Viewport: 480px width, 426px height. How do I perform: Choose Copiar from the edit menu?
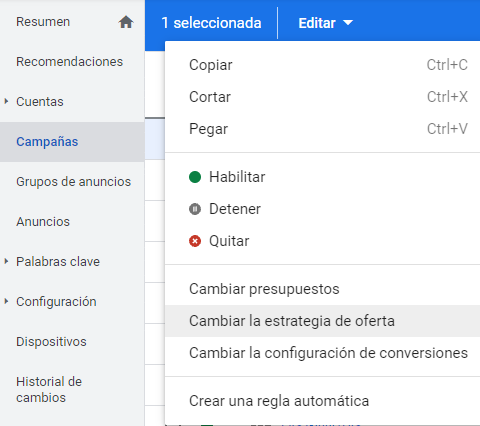click(x=323, y=65)
